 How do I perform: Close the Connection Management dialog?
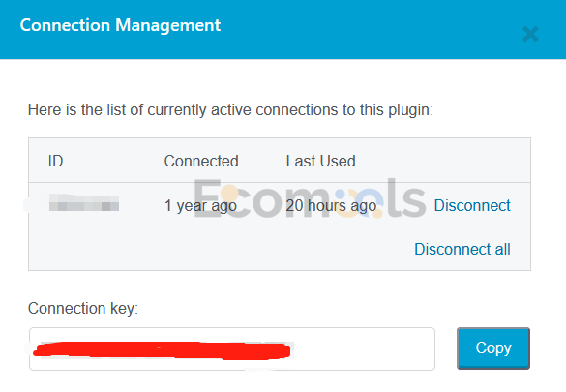(x=530, y=34)
